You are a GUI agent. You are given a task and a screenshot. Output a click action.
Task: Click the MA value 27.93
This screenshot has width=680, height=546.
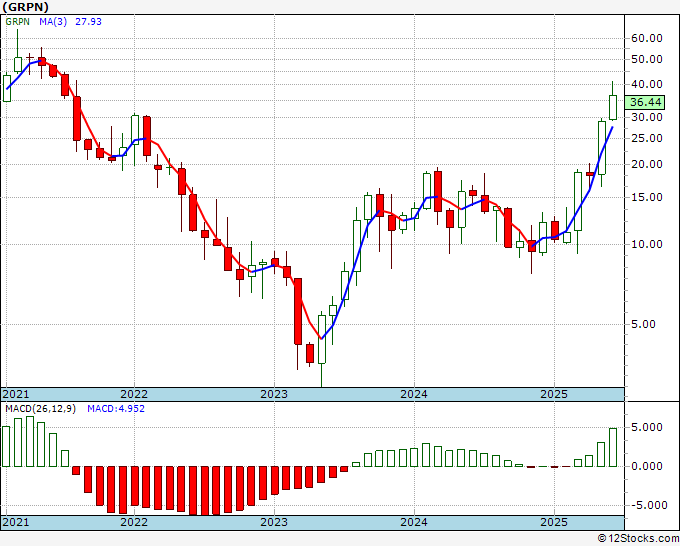[88, 21]
